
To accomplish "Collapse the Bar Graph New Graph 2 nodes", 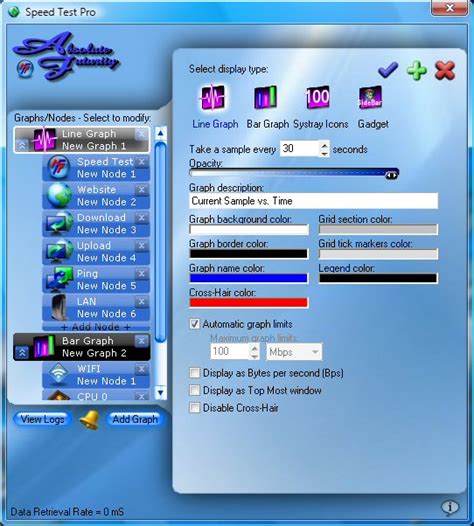I will pyautogui.click(x=22, y=353).
